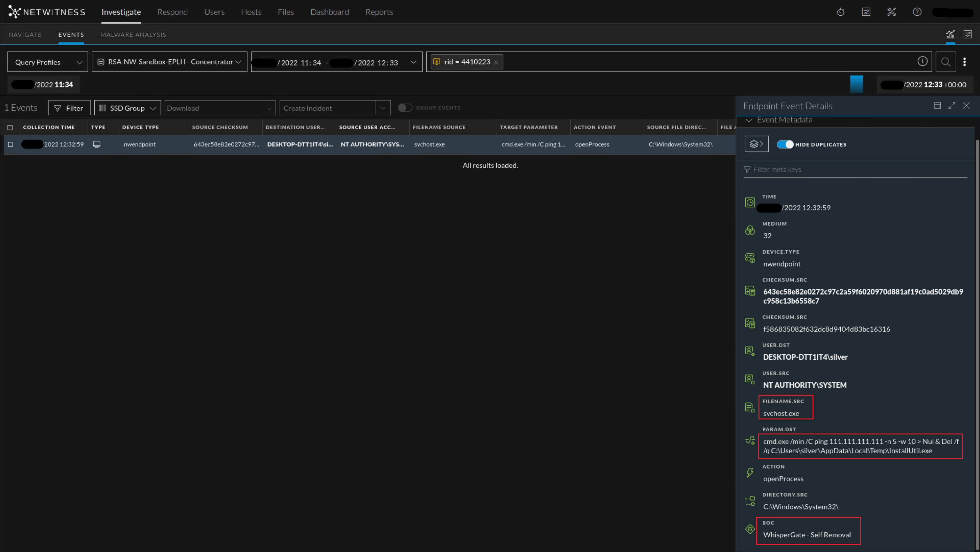Toggle the Hide Duplicates switch

click(x=785, y=144)
